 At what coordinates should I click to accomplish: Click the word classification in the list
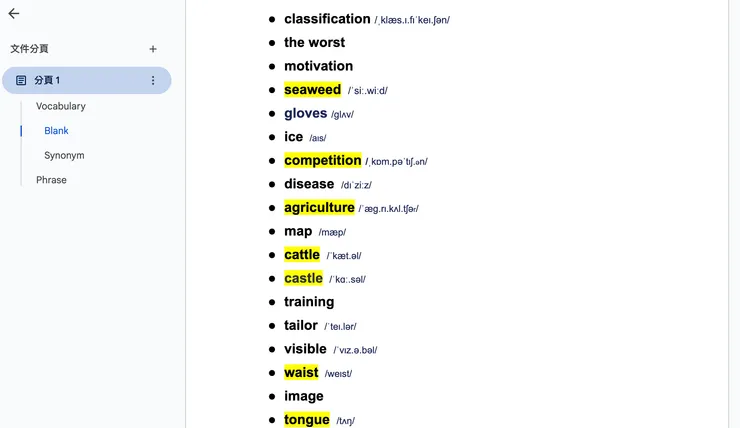[x=327, y=19]
